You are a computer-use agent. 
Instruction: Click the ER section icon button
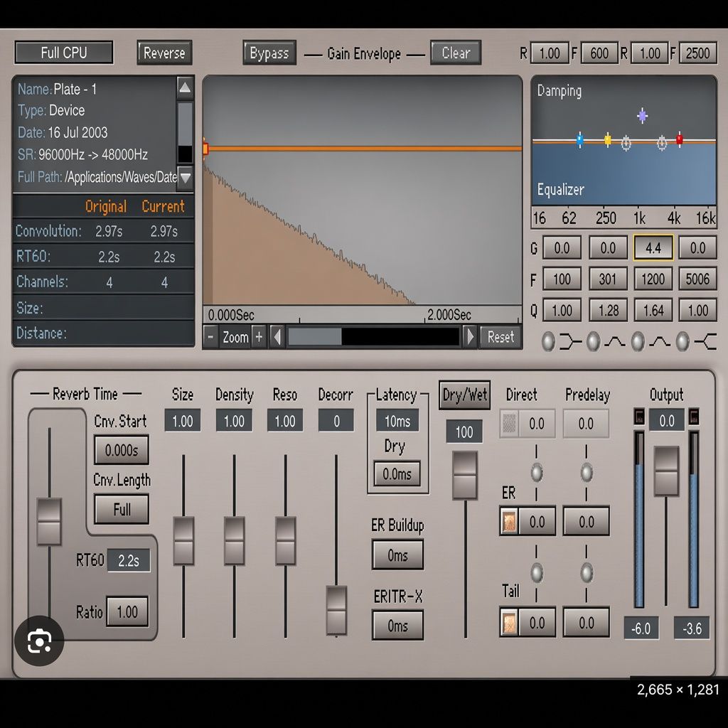[x=509, y=521]
